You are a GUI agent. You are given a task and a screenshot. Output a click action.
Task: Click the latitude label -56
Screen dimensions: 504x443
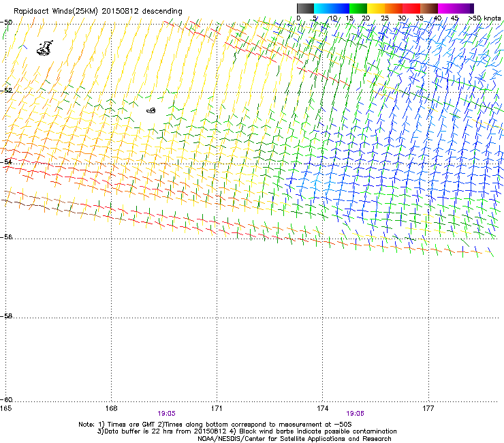tap(6, 236)
